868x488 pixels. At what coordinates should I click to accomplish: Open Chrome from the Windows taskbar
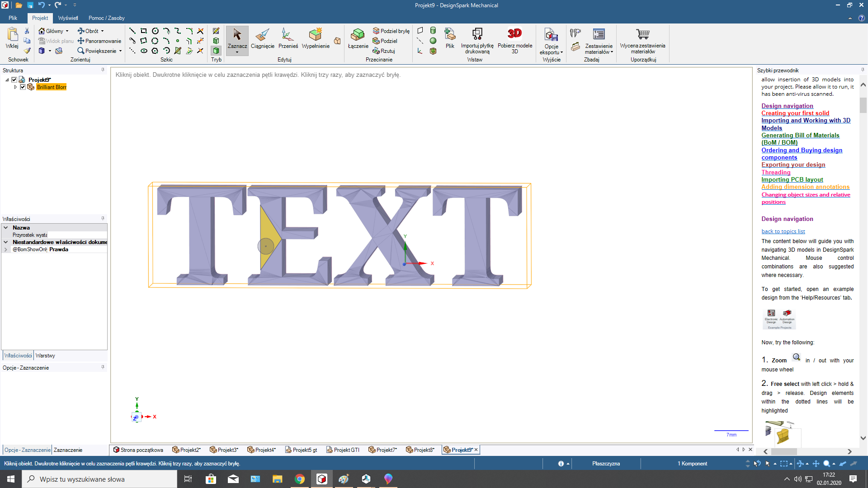pos(299,479)
